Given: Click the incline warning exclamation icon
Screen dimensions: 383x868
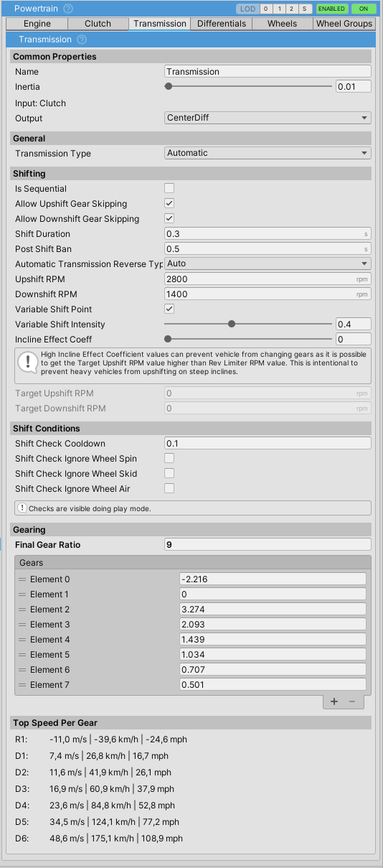Looking at the screenshot, I should [27, 362].
